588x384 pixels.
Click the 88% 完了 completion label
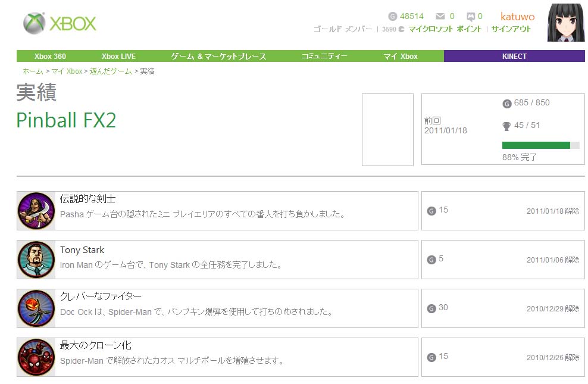520,157
